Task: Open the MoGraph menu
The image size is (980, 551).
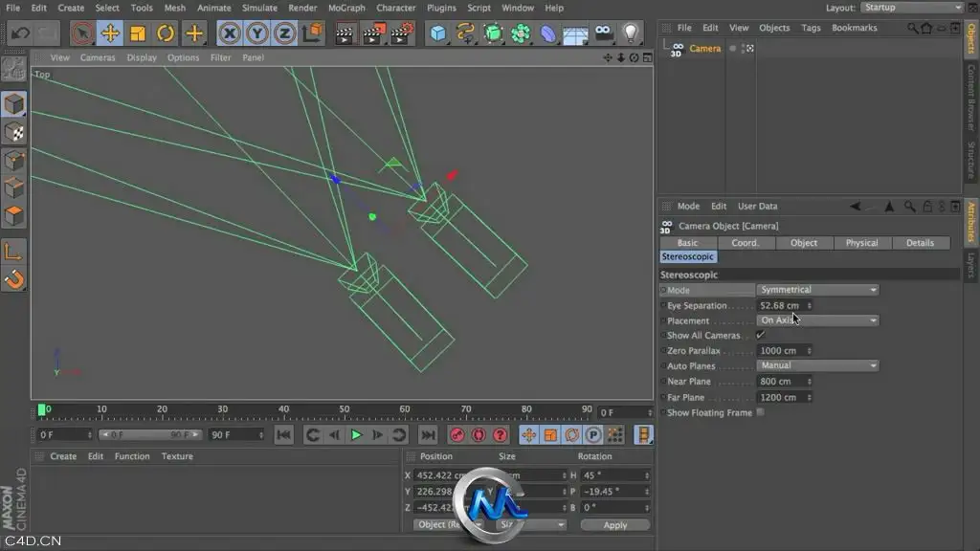Action: pos(346,8)
